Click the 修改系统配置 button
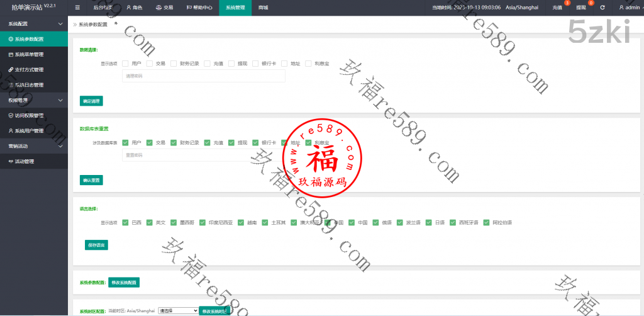Image resolution: width=644 pixels, height=316 pixels. (123, 283)
